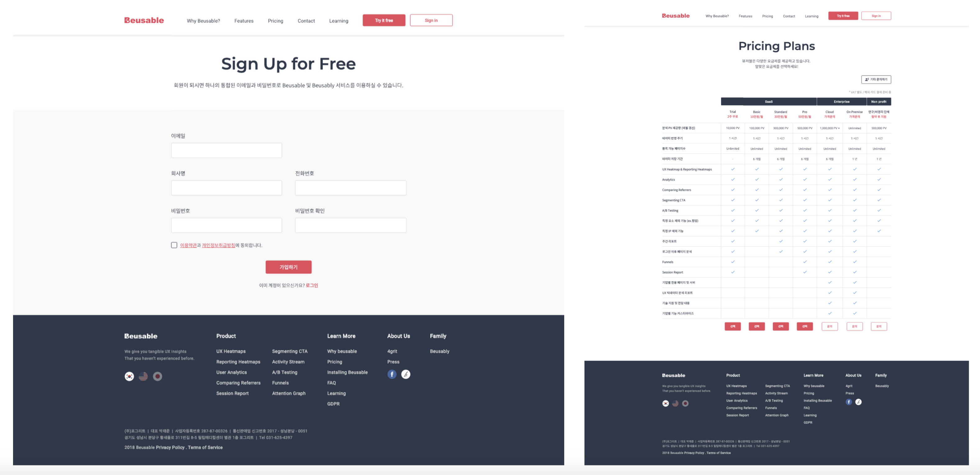The width and height of the screenshot is (980, 475).
Task: Click the Learning navigation tab
Action: (339, 20)
